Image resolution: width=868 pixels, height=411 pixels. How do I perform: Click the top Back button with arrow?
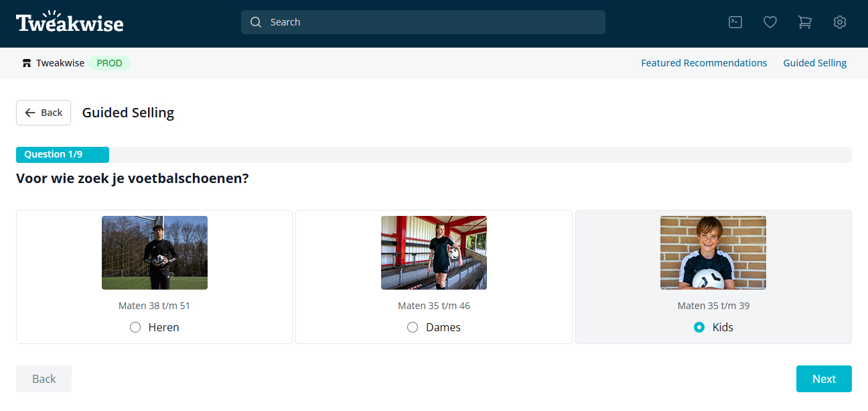44,113
